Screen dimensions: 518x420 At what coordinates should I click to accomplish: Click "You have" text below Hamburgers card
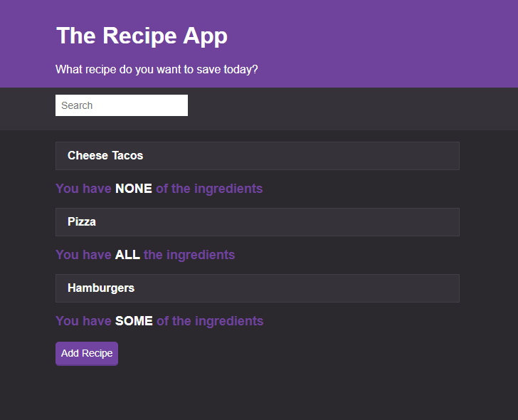point(83,321)
